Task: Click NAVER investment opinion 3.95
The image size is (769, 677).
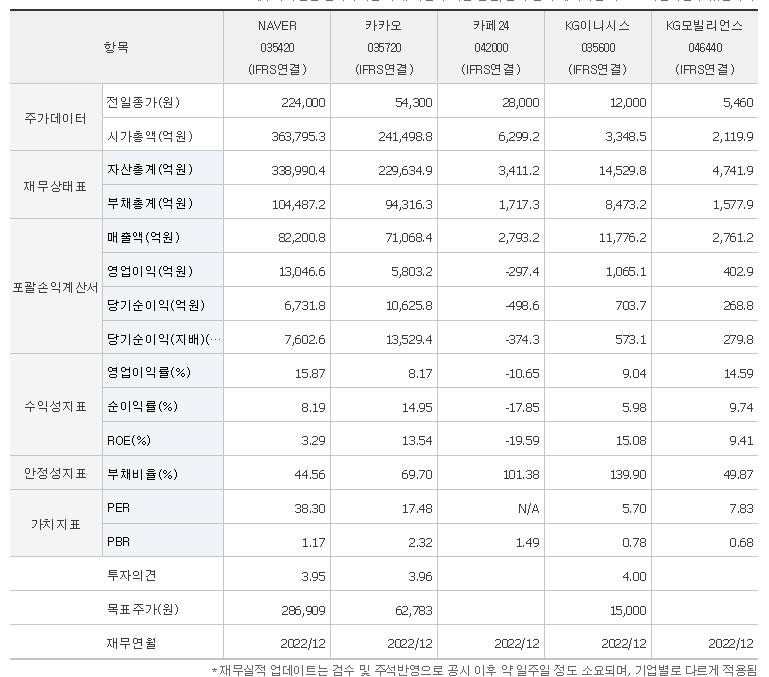Action: [x=313, y=576]
